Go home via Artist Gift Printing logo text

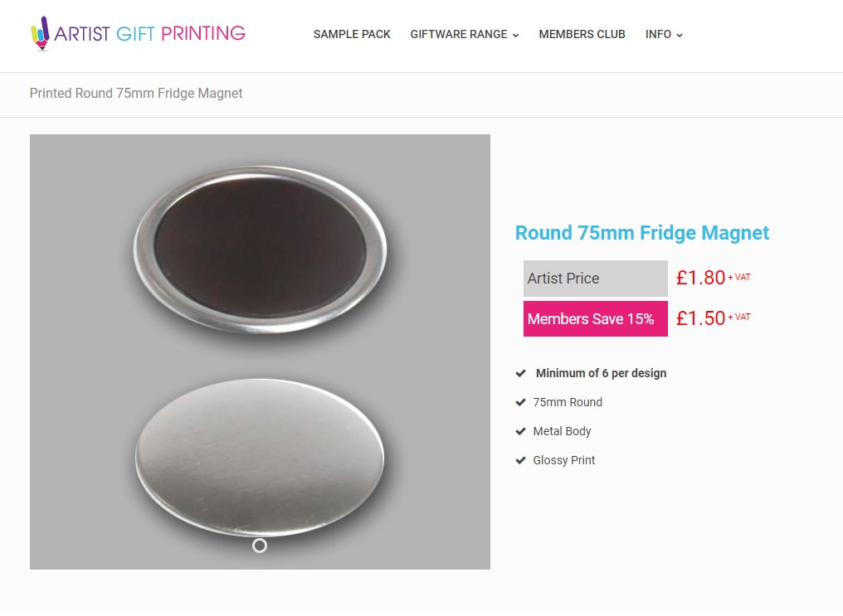point(150,34)
